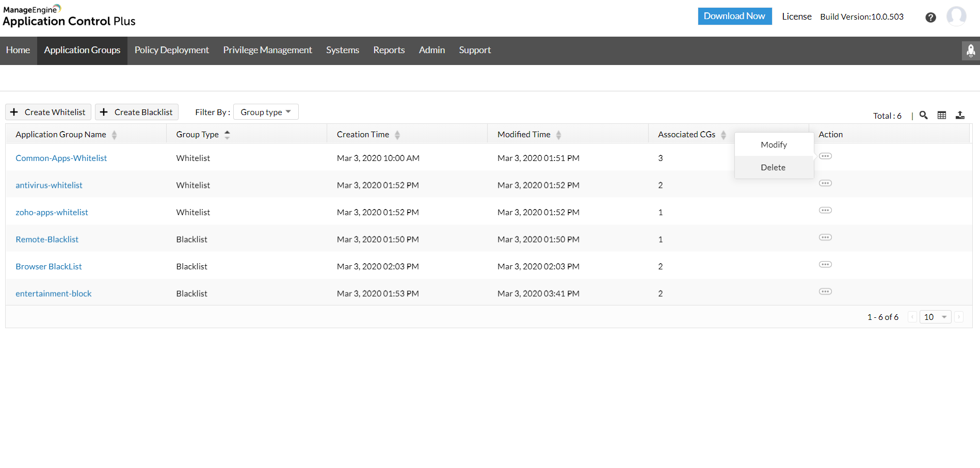Choose Modify in the action popup menu
This screenshot has height=468, width=980.
point(774,145)
